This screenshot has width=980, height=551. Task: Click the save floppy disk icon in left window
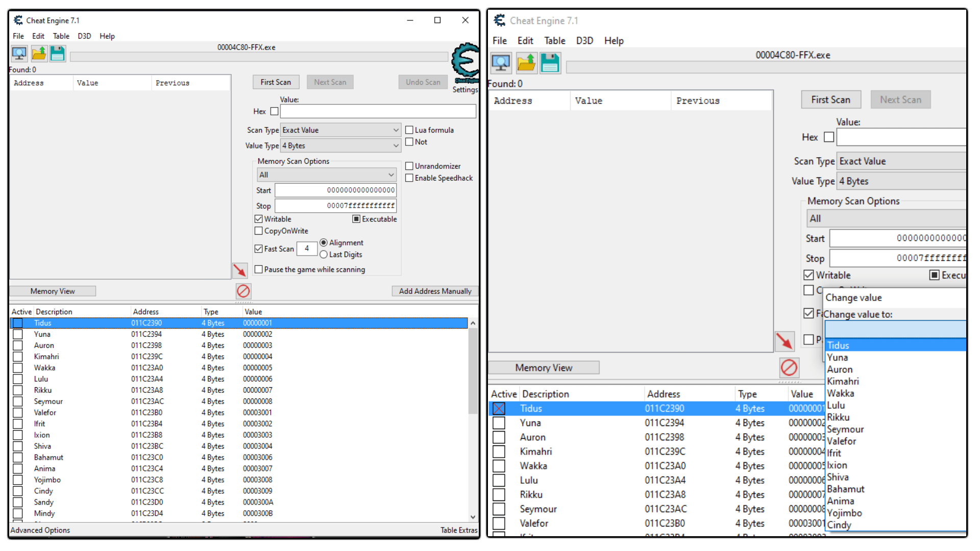[58, 53]
